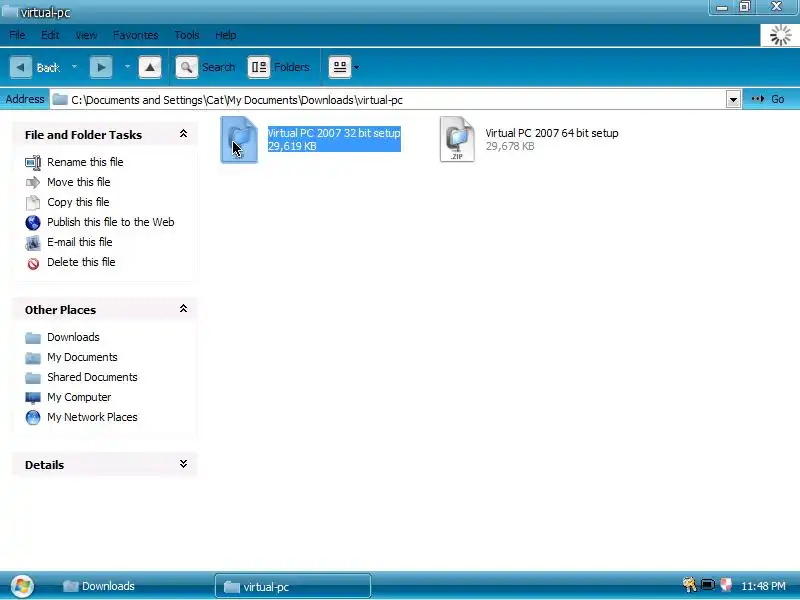Click the leftmost system tray icon
Image resolution: width=800 pixels, height=600 pixels.
pos(689,585)
